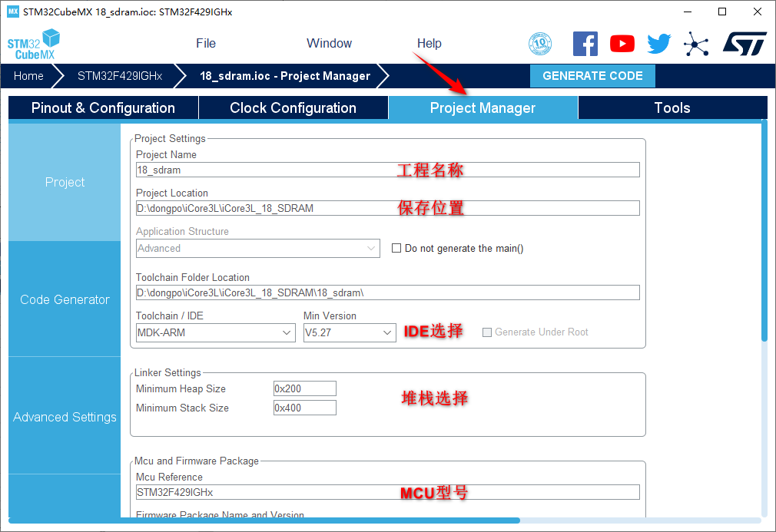Click the ST community network icon
This screenshot has height=532, width=776.
coord(696,44)
